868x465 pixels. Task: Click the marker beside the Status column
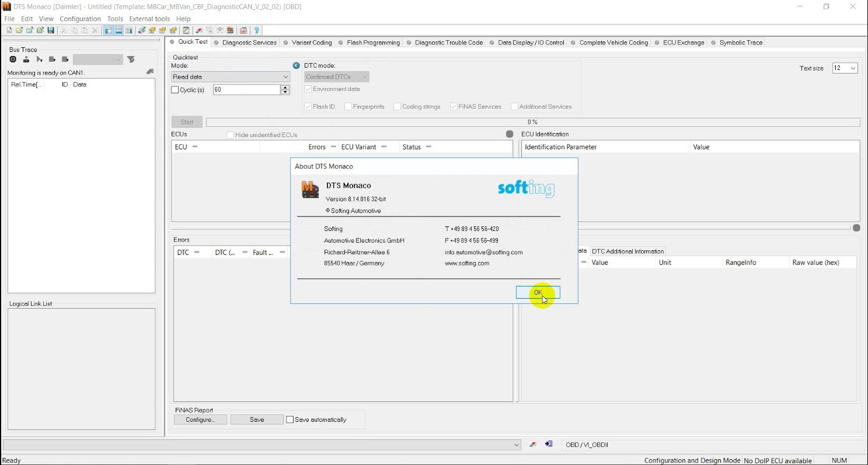(x=428, y=147)
